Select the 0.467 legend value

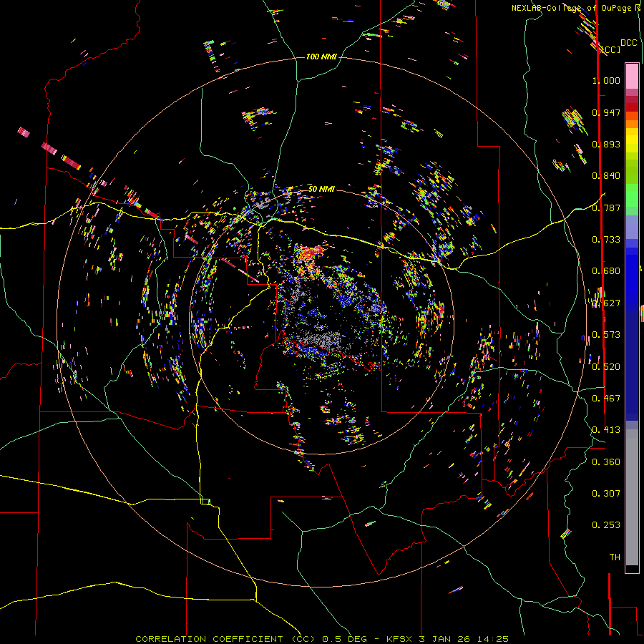pos(606,399)
